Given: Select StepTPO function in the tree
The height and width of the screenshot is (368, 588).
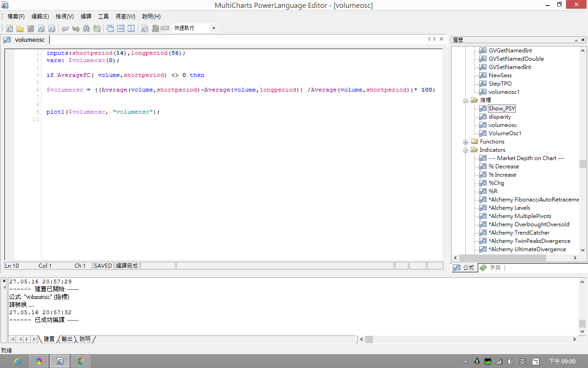Looking at the screenshot, I should pos(500,84).
